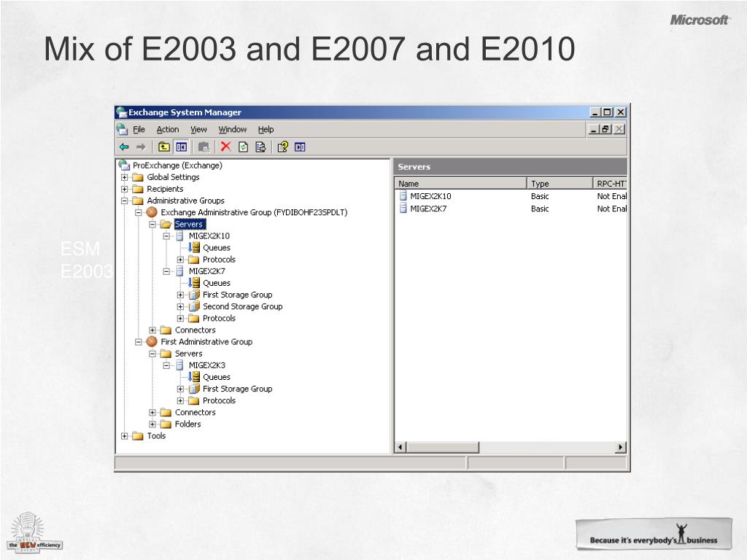
Task: Click Queues icon under MIGEX2K3
Action: 194,377
